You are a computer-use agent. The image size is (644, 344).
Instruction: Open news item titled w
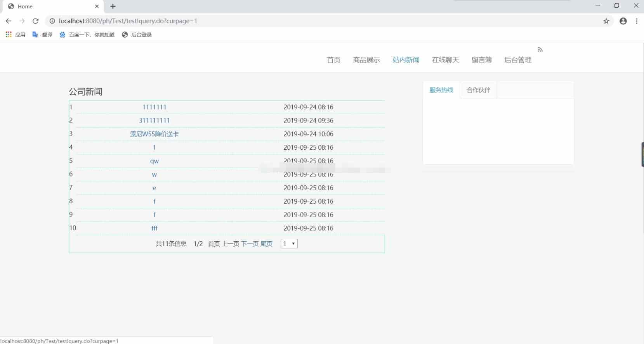click(x=154, y=175)
